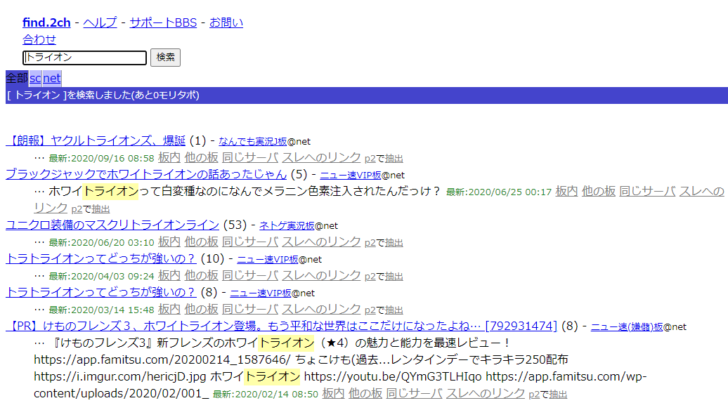Image resolution: width=728 pixels, height=403 pixels.
Task: Open the 【PR】けものフレンズ3 thread link
Action: pyautogui.click(x=281, y=326)
